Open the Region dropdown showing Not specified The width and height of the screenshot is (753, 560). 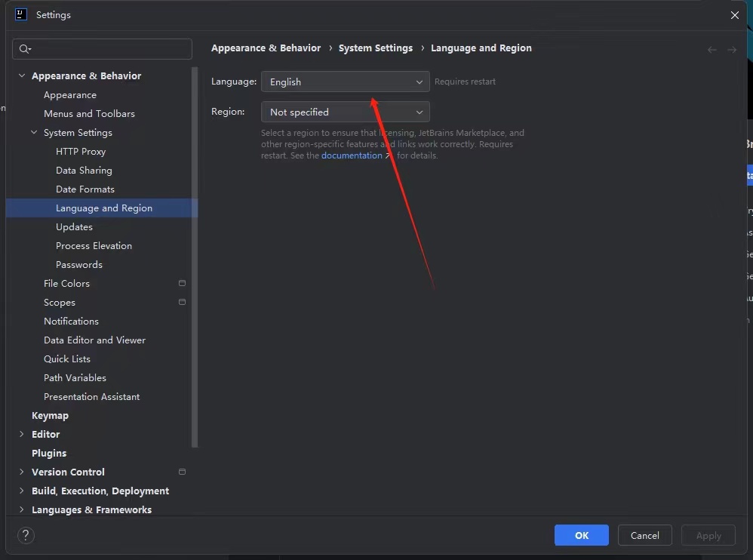346,112
